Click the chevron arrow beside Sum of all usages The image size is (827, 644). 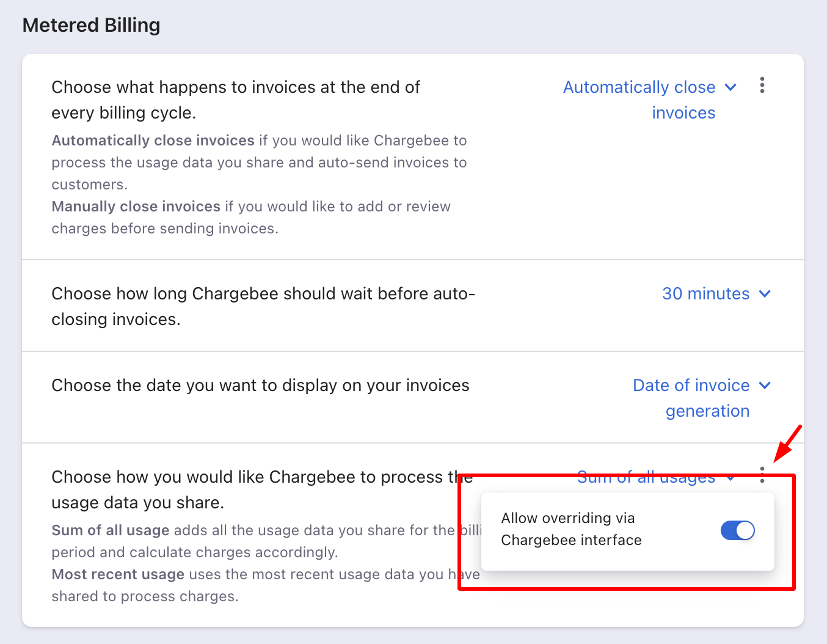730,478
